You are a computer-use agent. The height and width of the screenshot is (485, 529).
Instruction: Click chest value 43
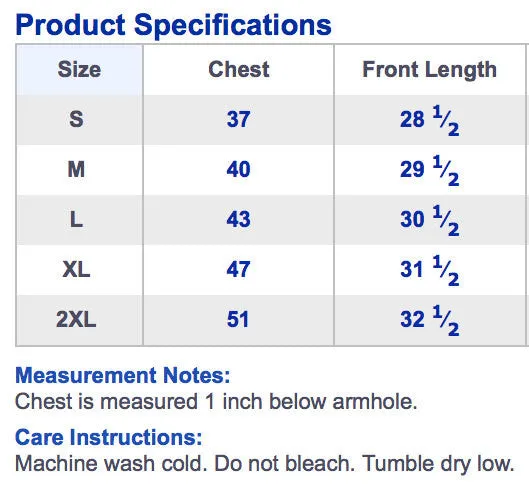239,220
